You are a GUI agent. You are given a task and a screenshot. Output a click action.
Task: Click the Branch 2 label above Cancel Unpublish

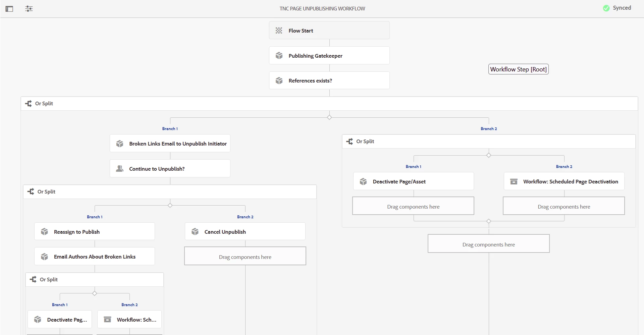coord(245,217)
